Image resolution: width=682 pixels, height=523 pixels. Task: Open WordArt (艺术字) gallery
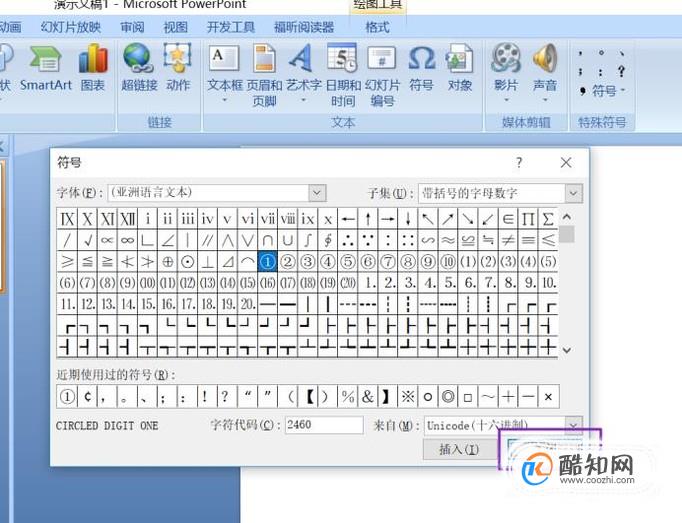point(303,73)
